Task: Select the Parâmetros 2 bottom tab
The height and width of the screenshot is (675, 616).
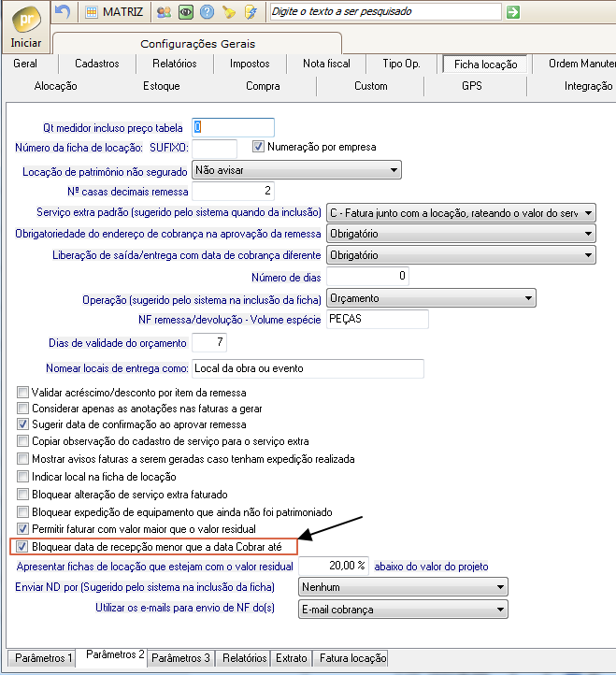Action: coord(112,656)
